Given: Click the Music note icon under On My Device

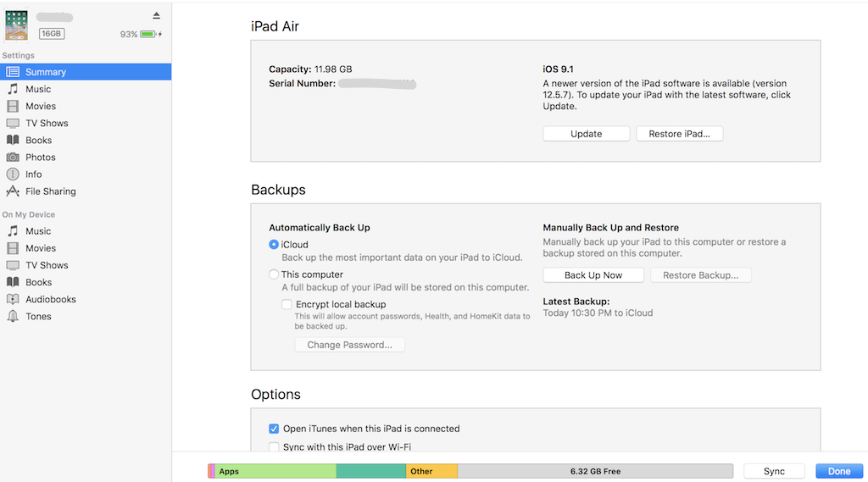Looking at the screenshot, I should (x=13, y=231).
